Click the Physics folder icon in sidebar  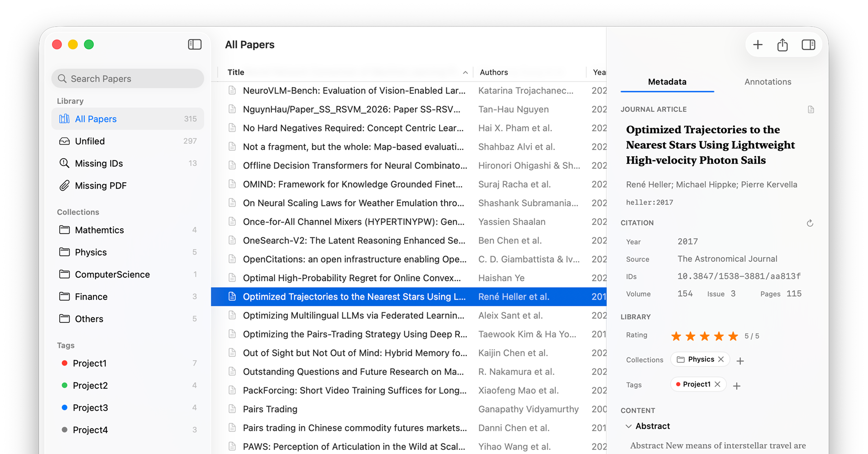pyautogui.click(x=64, y=252)
